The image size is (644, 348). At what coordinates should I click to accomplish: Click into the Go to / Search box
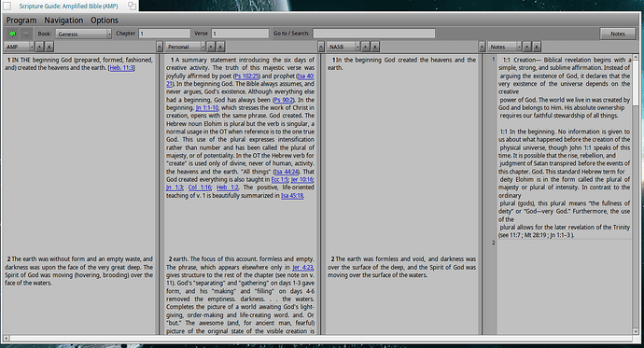pos(373,34)
